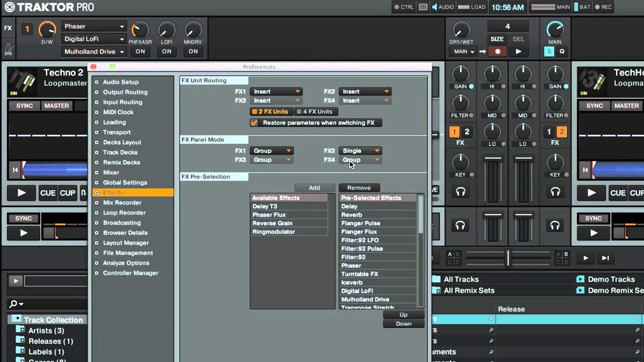Open the Digital LoFi effect dropdown
Viewport: 644px width, 362px height.
point(94,39)
